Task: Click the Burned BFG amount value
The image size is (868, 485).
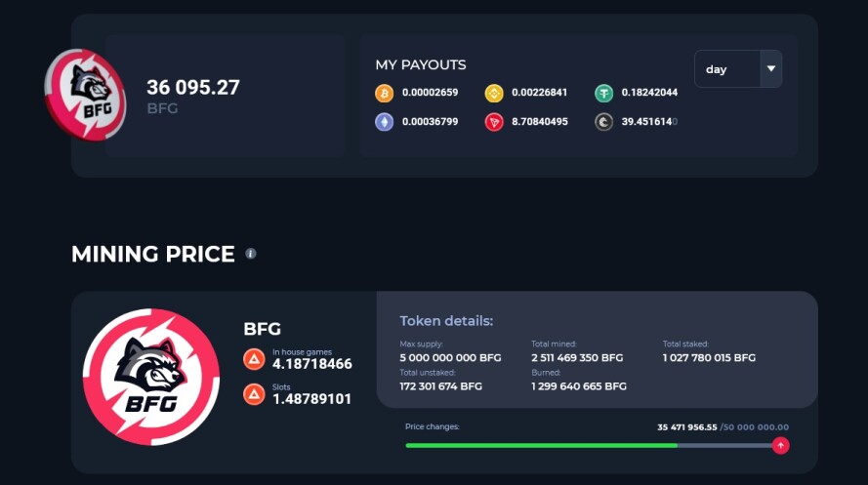Action: 579,386
